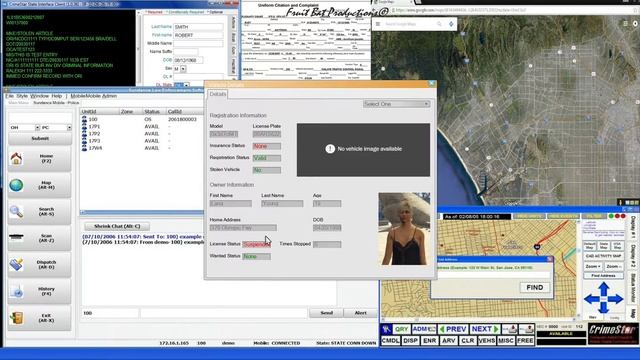Image resolution: width=640 pixels, height=360 pixels.
Task: Open History (F4) sidebar button
Action: coord(39,291)
